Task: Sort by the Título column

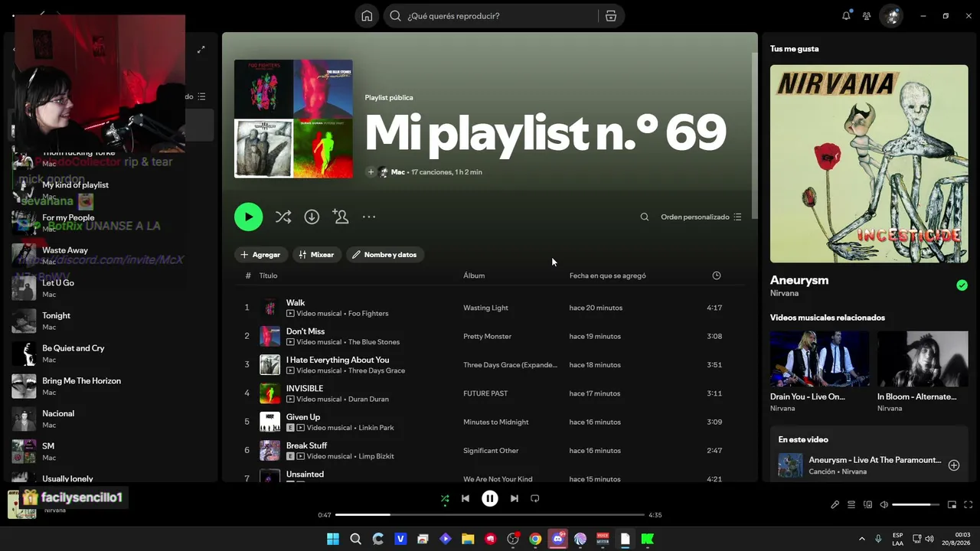Action: (268, 275)
